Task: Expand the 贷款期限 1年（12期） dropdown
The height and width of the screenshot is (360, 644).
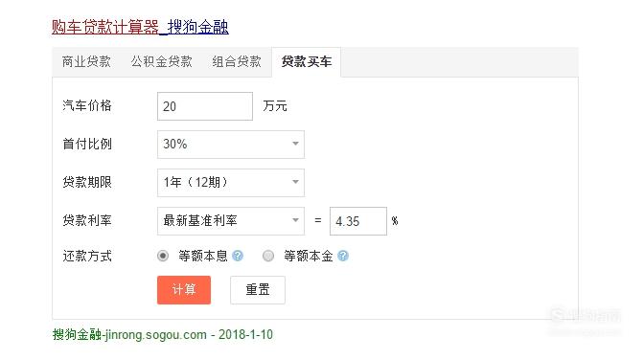Action: click(231, 183)
